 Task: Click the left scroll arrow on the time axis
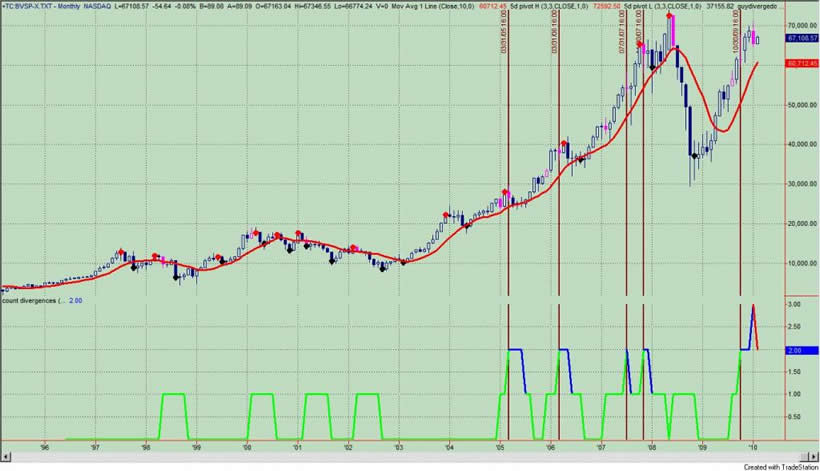(4, 457)
